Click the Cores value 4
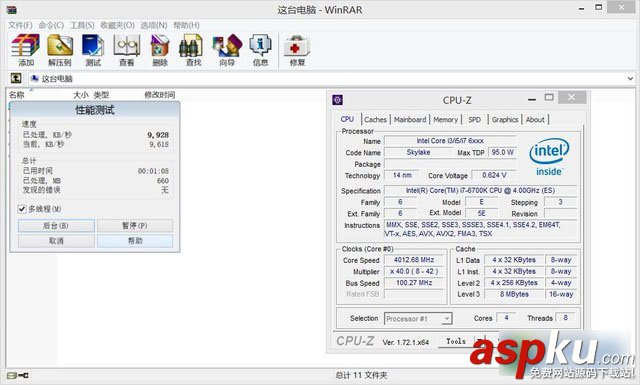 506,318
